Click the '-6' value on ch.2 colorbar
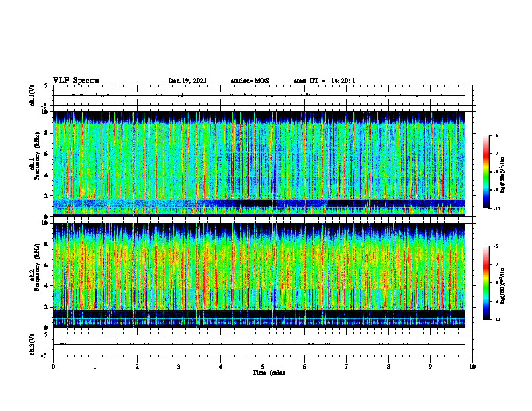This screenshot has height=411, width=532. coord(496,246)
